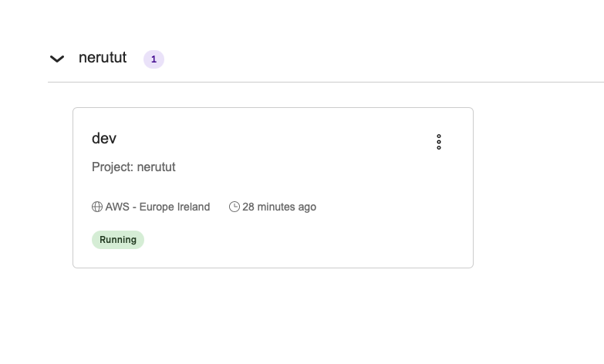Screen dimensions: 604x364
Task: Click the word 'AWS' on the dev card
Action: (x=117, y=207)
